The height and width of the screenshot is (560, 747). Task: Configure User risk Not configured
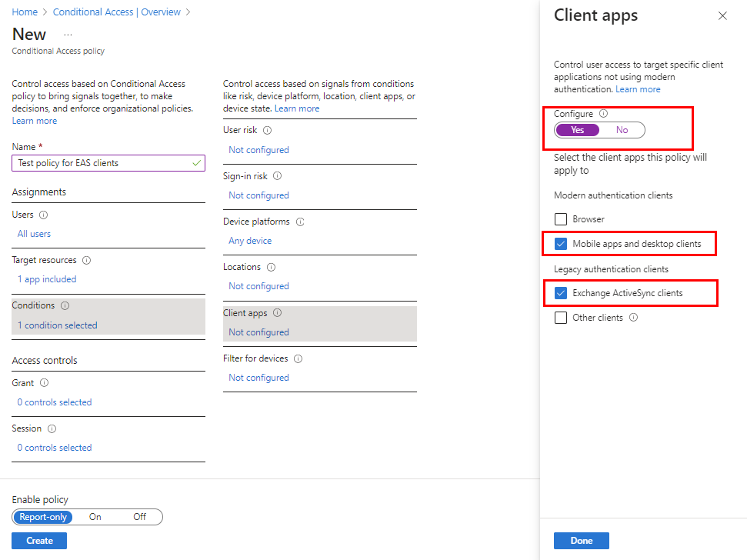258,150
